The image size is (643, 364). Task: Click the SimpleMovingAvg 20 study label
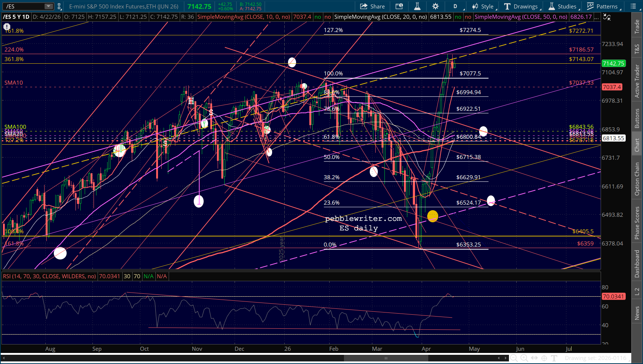(380, 17)
